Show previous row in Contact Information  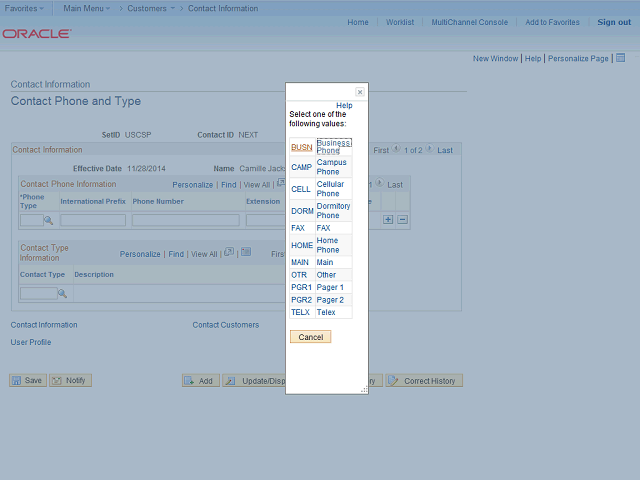coord(396,149)
